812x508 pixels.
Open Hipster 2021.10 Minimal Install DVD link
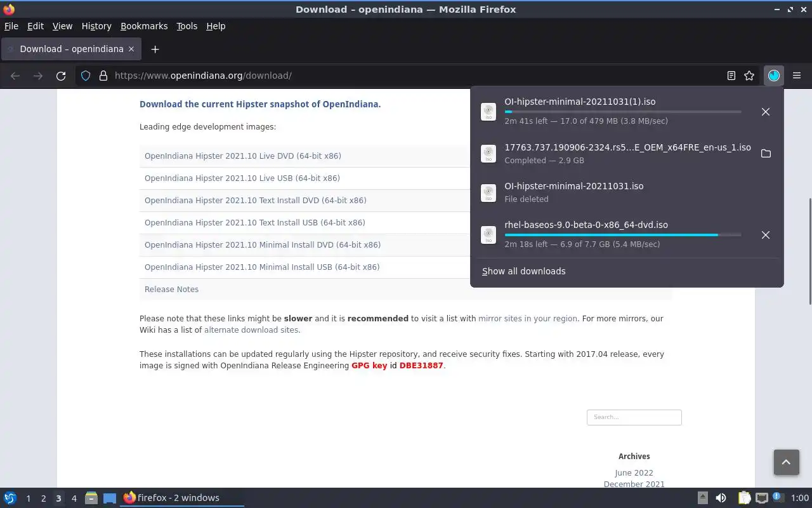tap(263, 245)
